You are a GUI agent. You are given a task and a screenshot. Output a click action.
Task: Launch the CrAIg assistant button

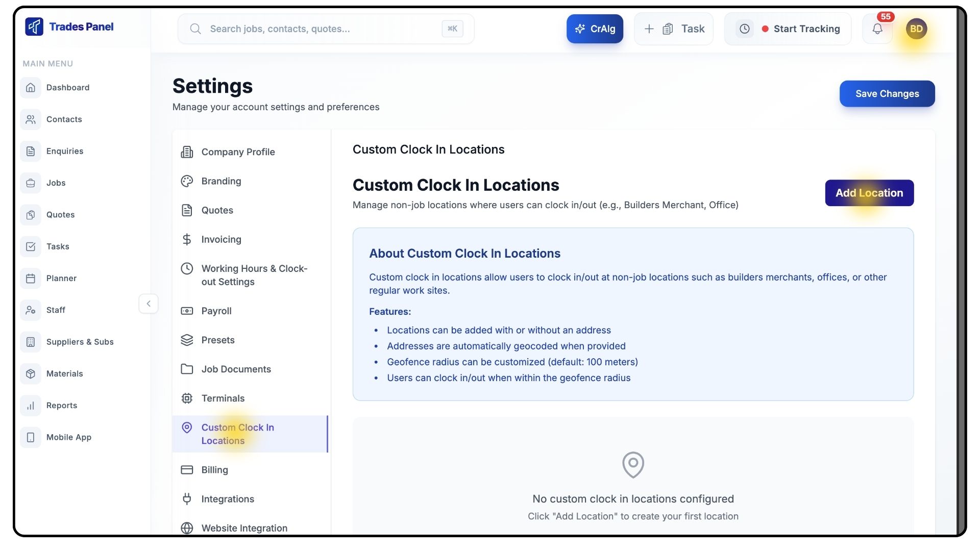[x=595, y=29]
